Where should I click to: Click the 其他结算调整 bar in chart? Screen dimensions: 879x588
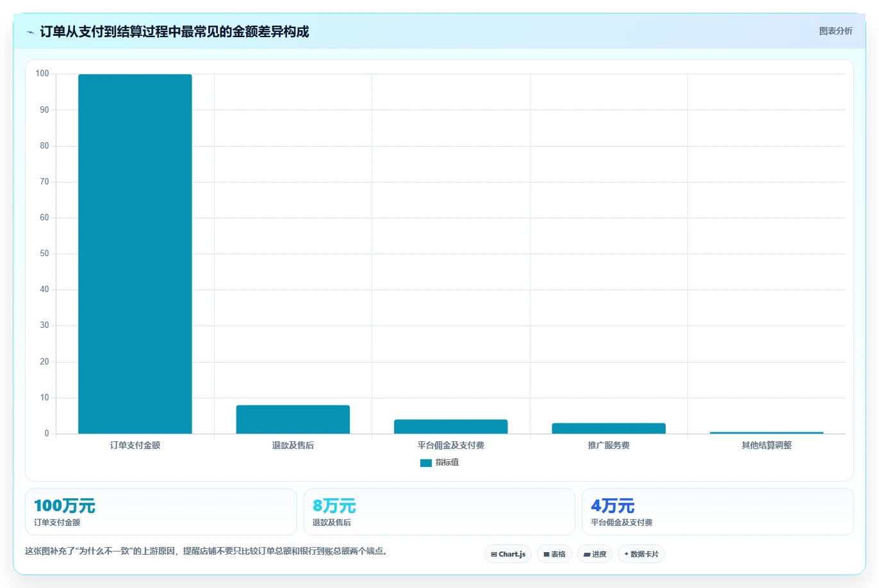click(x=767, y=433)
